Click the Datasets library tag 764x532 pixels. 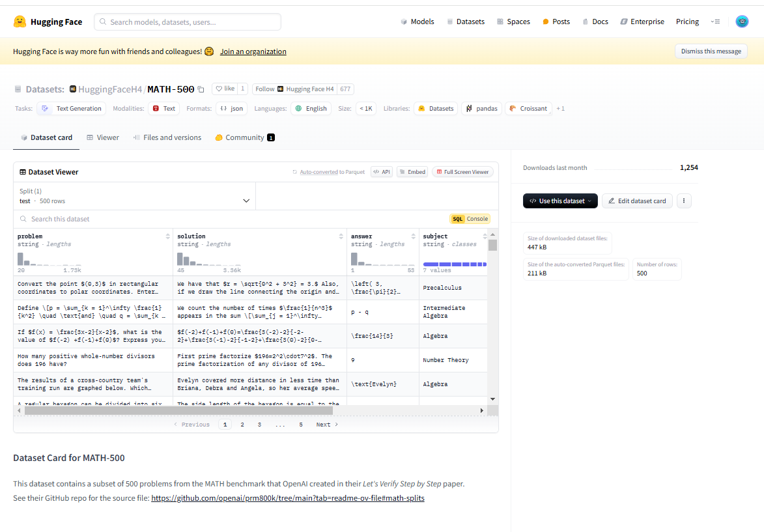pyautogui.click(x=436, y=108)
